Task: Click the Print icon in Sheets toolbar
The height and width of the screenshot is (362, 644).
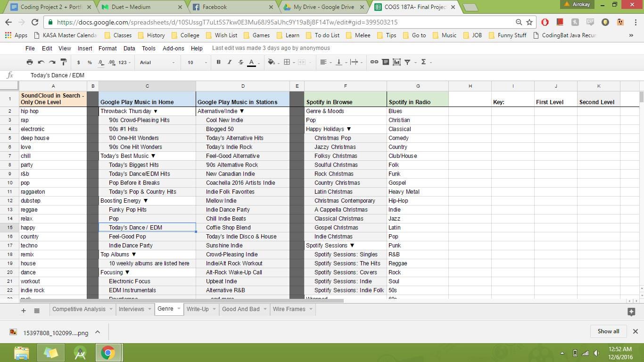Action: pyautogui.click(x=30, y=62)
